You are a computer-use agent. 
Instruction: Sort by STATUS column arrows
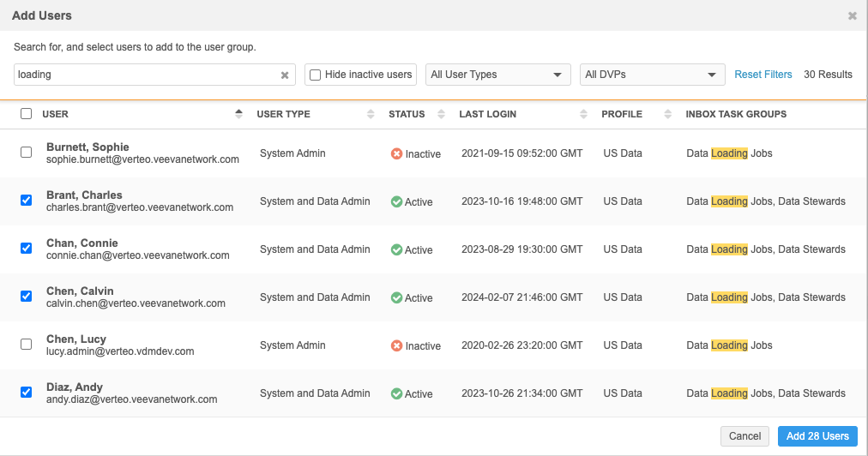[x=441, y=114]
